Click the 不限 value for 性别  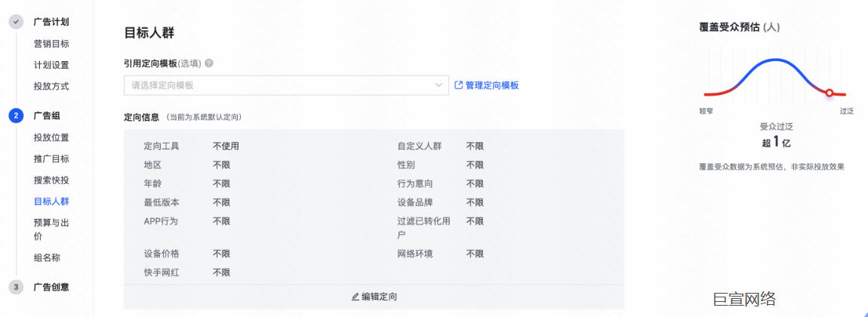475,165
